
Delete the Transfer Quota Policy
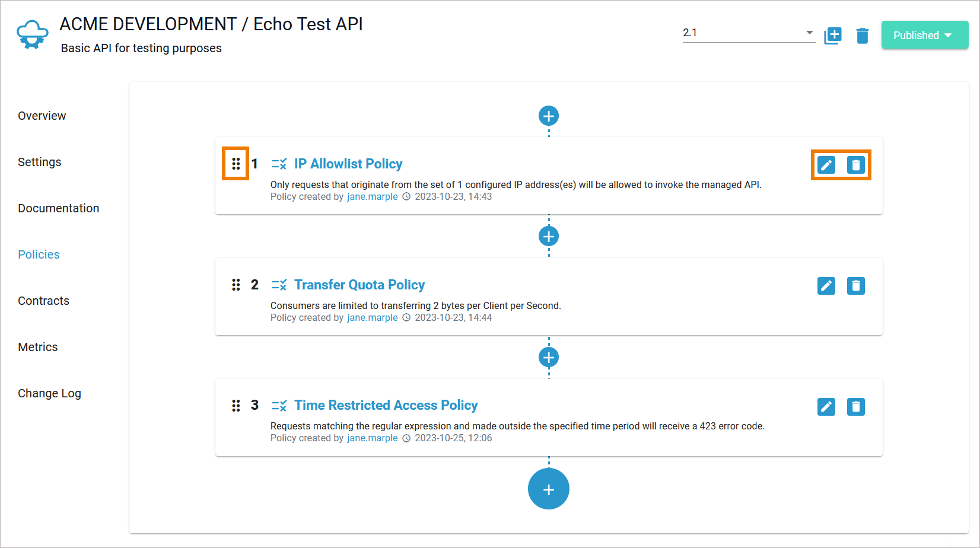coord(856,285)
